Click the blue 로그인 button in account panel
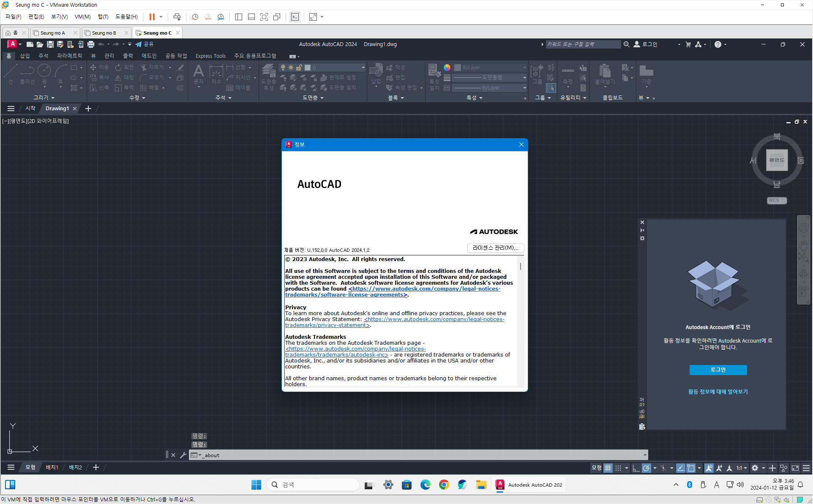The image size is (813, 504). [718, 370]
